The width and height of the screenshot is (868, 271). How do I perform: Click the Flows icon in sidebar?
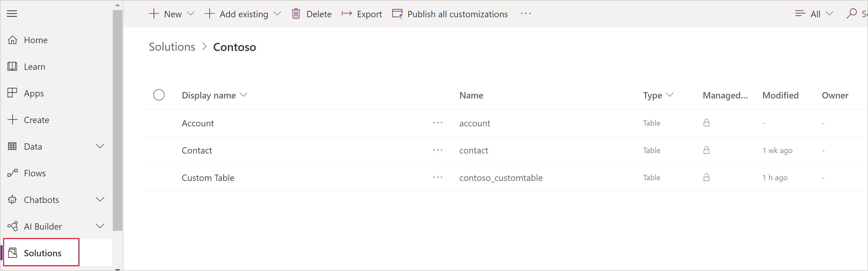12,173
